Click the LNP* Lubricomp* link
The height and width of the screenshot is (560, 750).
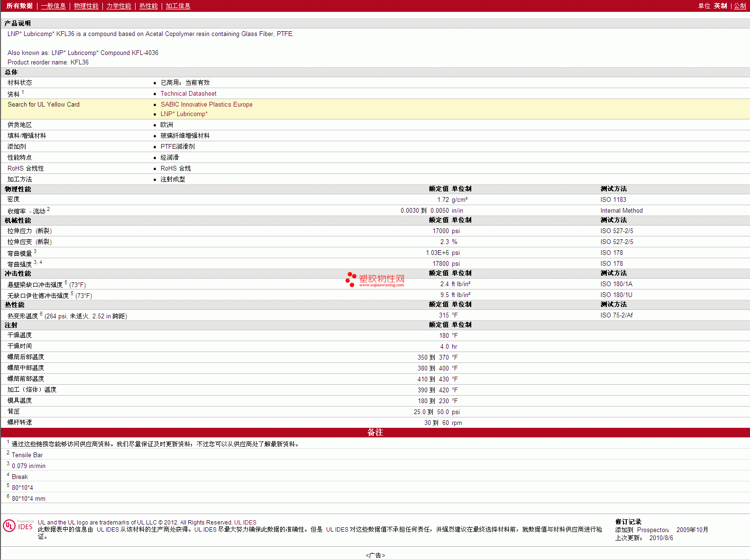tap(184, 114)
